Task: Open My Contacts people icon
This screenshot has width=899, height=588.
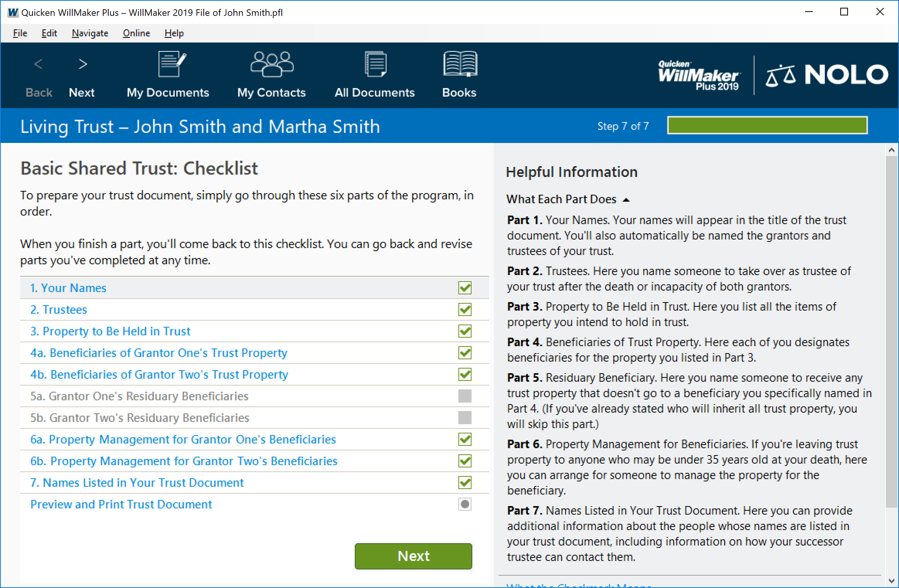Action: point(272,65)
